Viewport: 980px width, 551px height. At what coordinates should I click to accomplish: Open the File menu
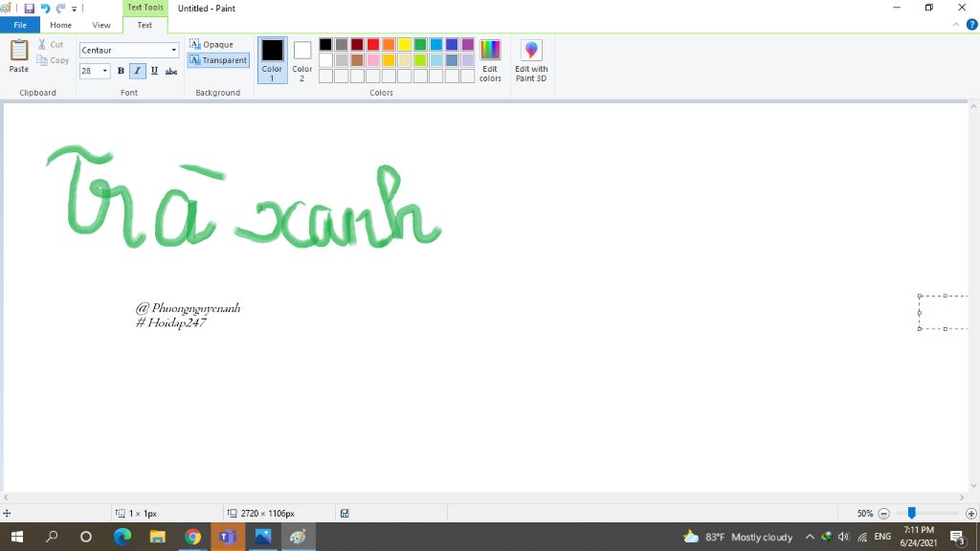tap(20, 25)
